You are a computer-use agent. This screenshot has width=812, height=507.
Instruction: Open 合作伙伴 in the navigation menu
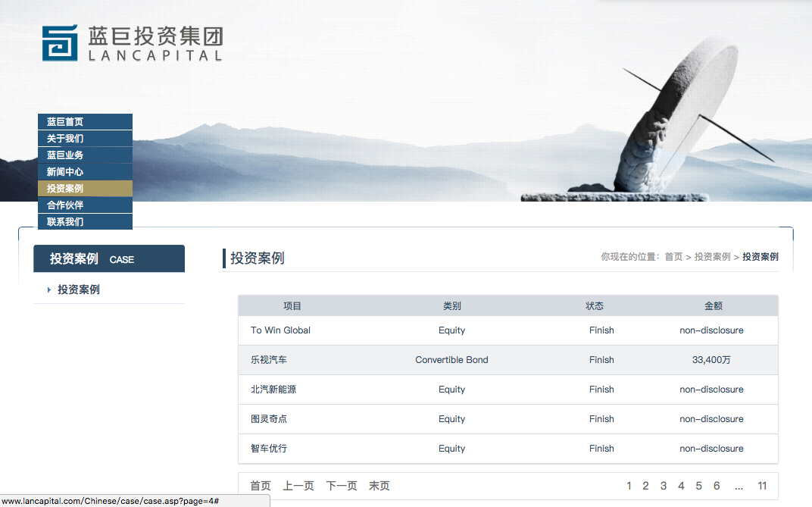pyautogui.click(x=65, y=205)
